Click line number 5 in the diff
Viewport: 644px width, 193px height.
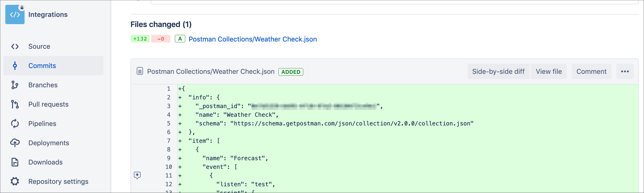(x=169, y=124)
